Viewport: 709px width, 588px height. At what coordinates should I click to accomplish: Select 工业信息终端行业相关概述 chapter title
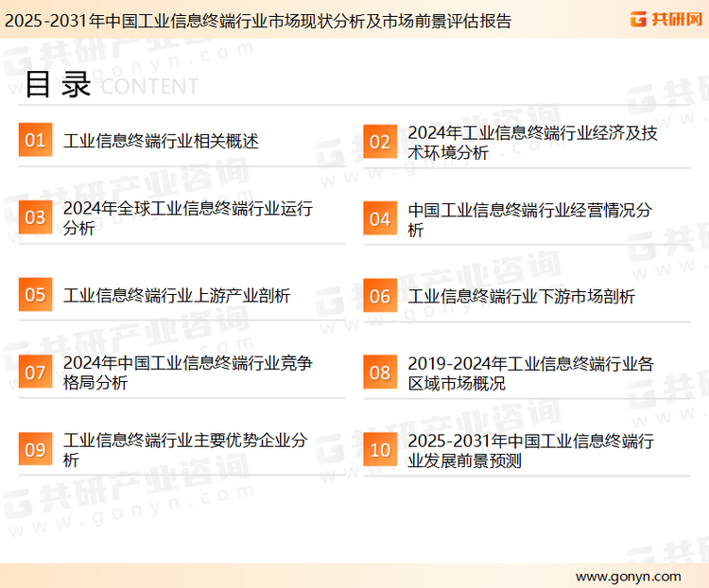coord(161,141)
